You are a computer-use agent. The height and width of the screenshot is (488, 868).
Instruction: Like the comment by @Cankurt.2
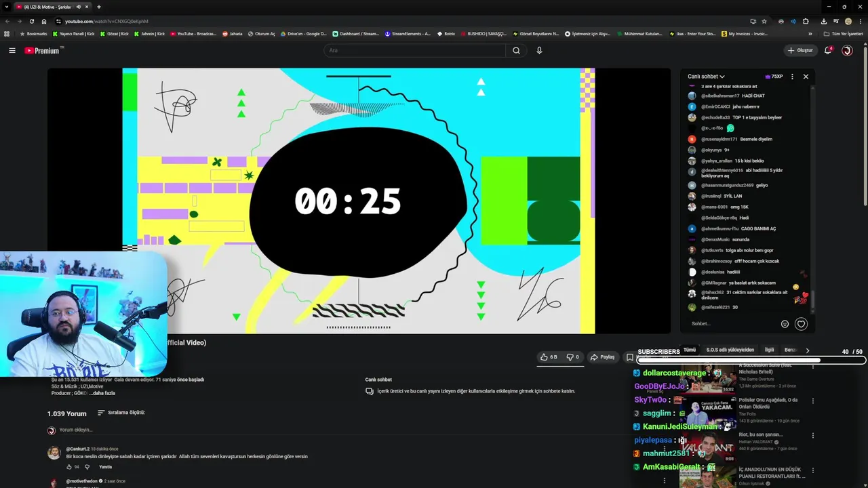pyautogui.click(x=68, y=467)
